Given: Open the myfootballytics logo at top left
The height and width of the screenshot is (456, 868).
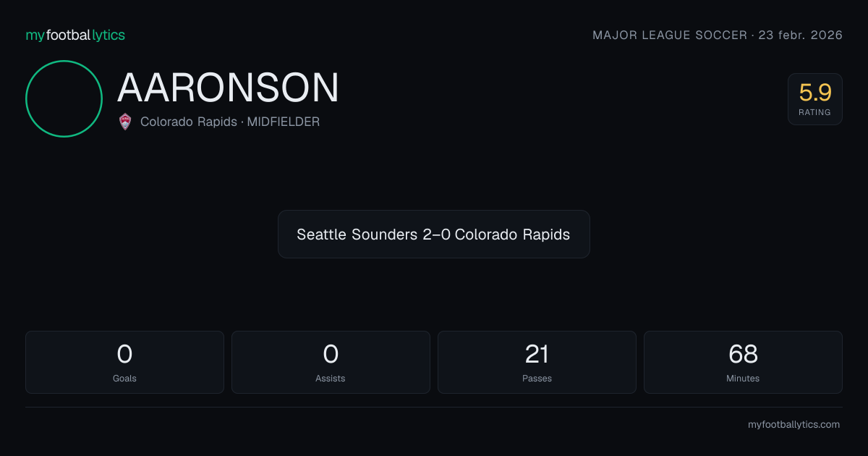Looking at the screenshot, I should click(75, 35).
